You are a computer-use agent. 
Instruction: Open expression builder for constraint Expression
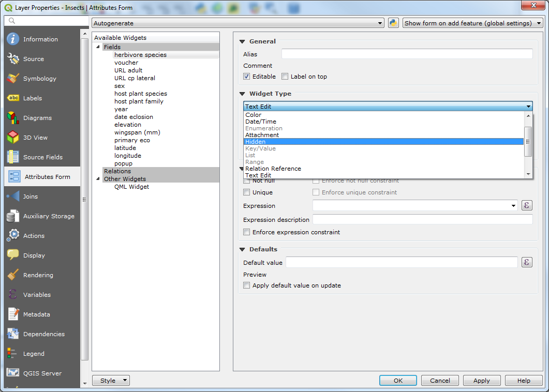pyautogui.click(x=527, y=205)
